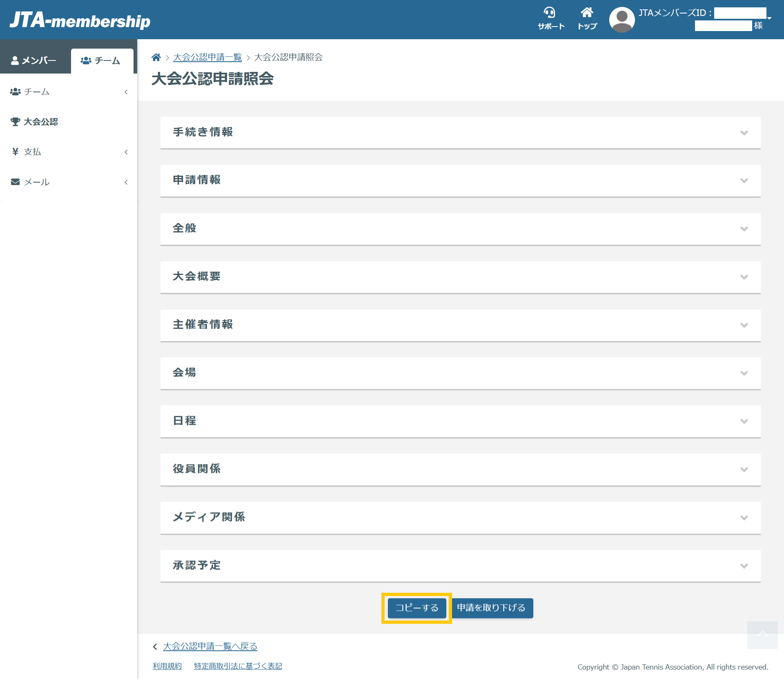784x681 pixels.
Task: Click the breadcrumb home icon
Action: click(x=156, y=57)
